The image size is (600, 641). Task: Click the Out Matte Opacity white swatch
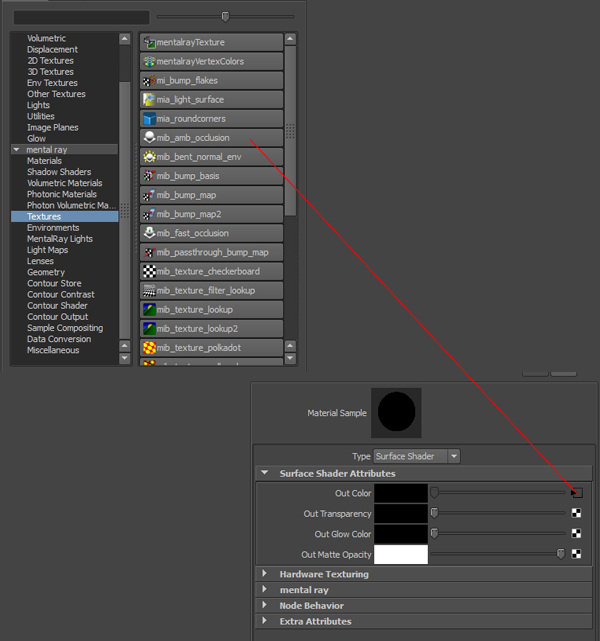[401, 554]
